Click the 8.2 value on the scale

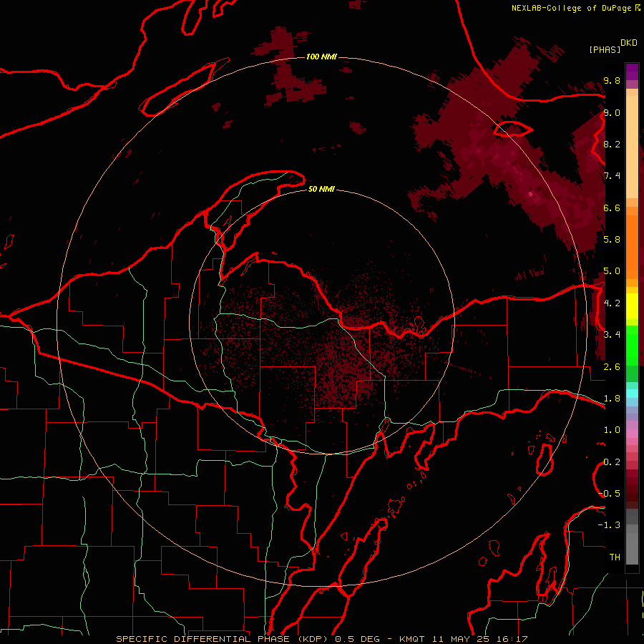[x=612, y=144]
